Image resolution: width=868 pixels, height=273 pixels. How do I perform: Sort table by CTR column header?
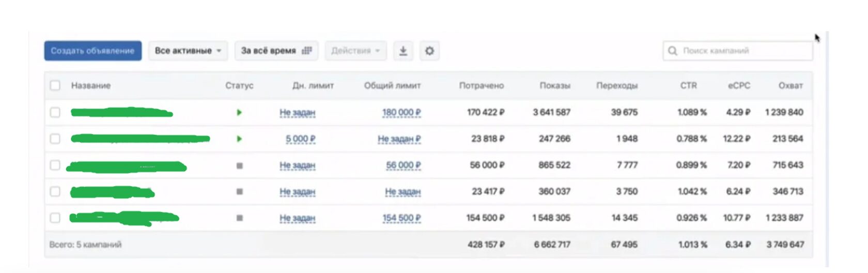pos(688,85)
